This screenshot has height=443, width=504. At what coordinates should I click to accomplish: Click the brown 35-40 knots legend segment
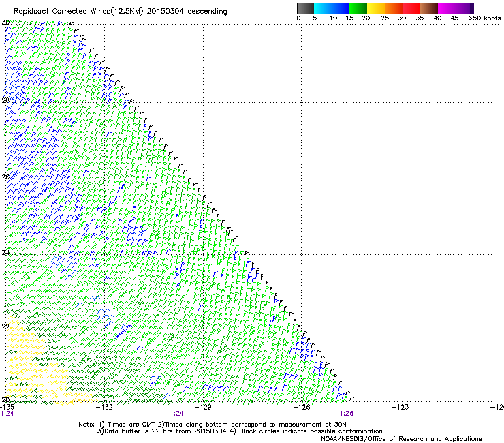tap(429, 8)
